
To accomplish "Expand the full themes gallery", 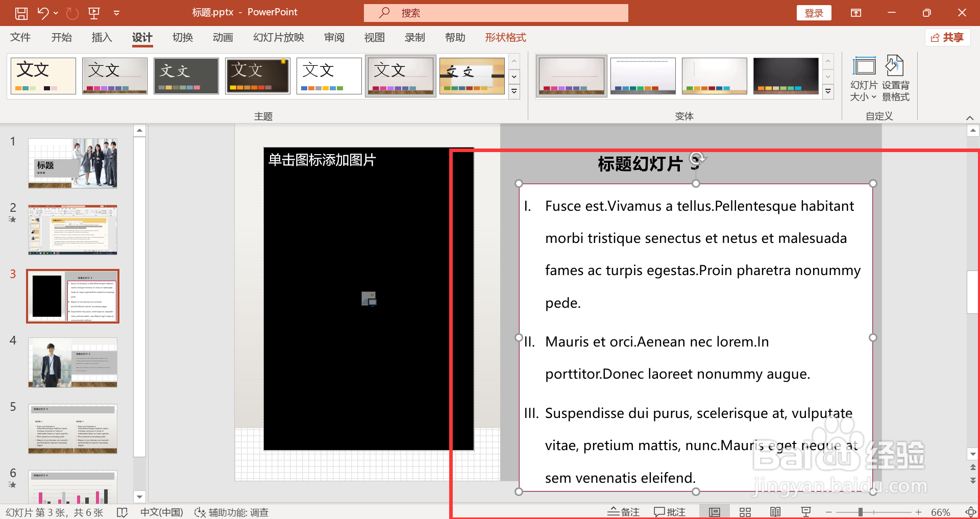I will click(514, 91).
